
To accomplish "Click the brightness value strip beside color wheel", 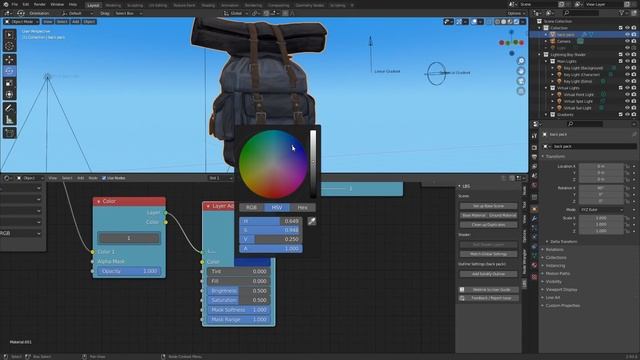I will tap(313, 164).
